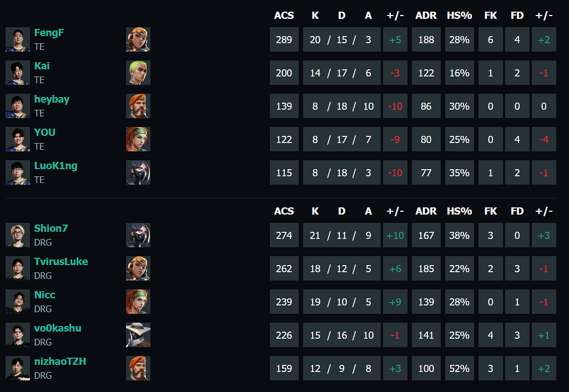Click the ACS column header in top table

coord(284,16)
